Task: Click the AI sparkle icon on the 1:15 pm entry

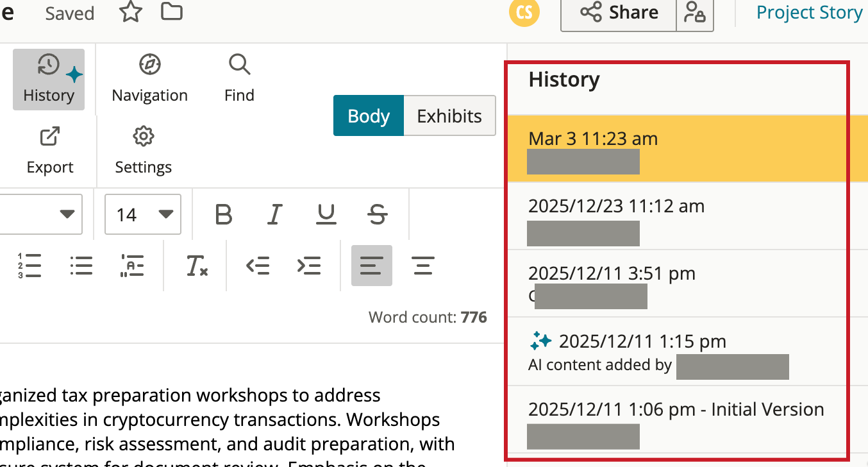Action: coord(541,341)
